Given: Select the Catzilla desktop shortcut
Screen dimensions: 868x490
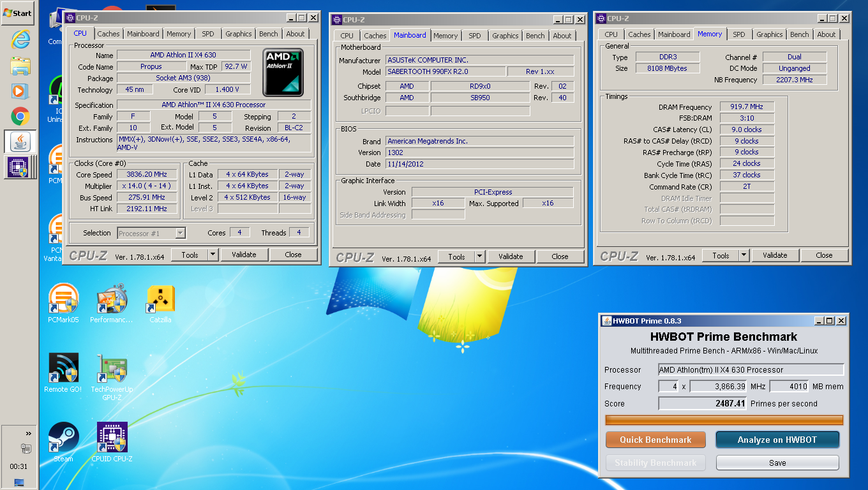Looking at the screenshot, I should click(x=161, y=302).
